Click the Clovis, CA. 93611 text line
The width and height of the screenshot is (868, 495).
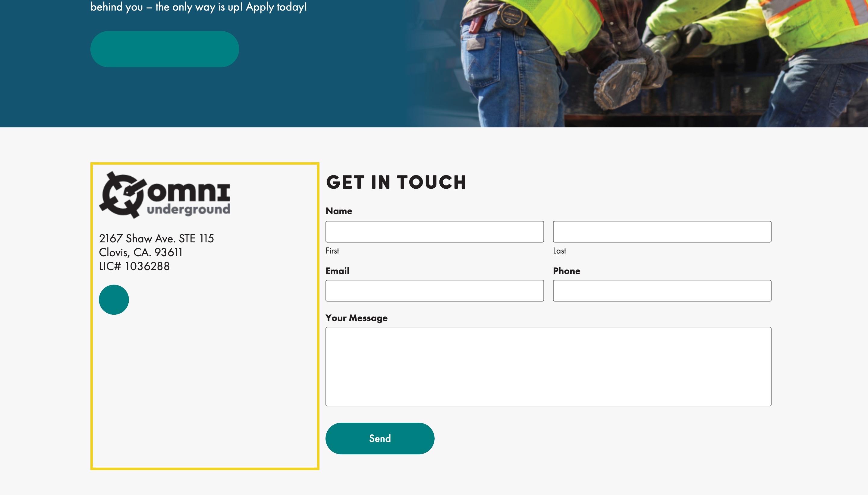click(141, 252)
